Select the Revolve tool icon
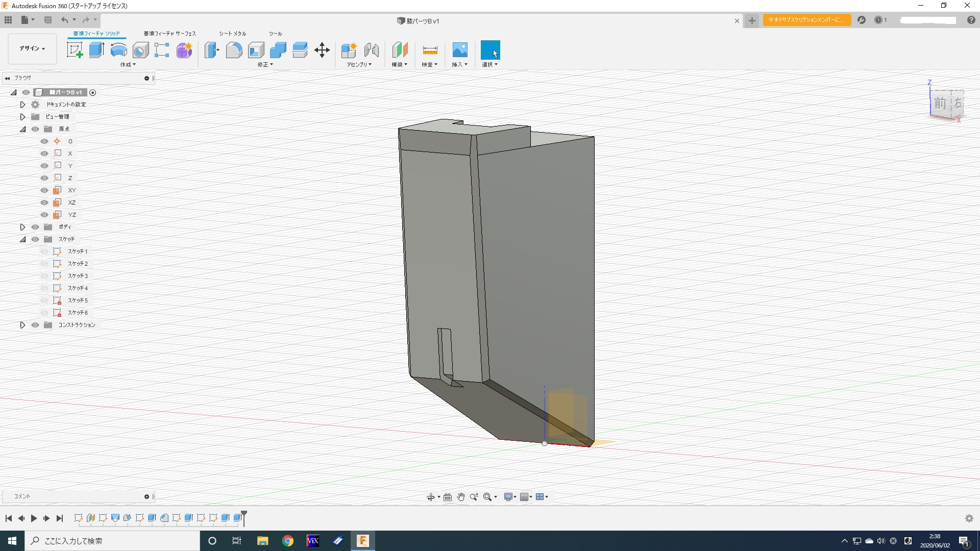The height and width of the screenshot is (551, 980). tap(118, 50)
